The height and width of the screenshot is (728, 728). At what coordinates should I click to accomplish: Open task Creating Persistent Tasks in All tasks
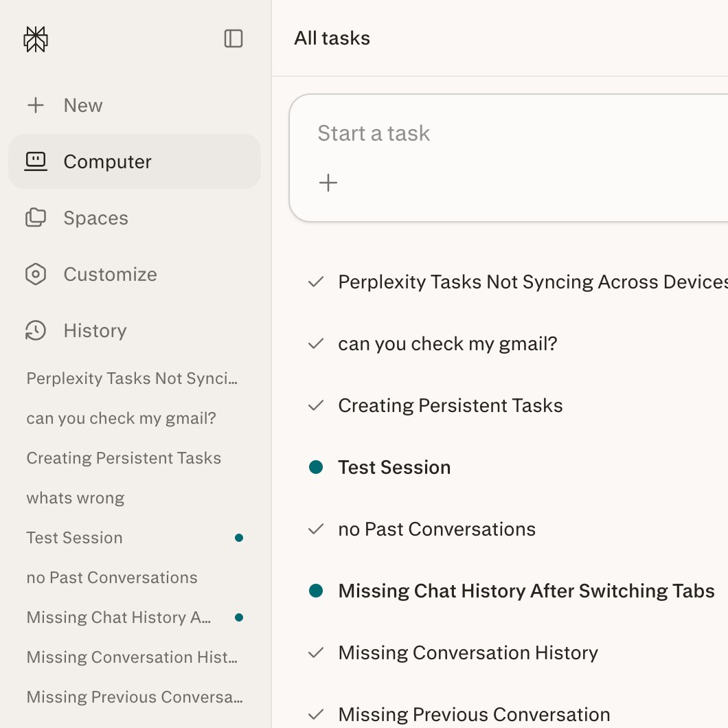451,405
